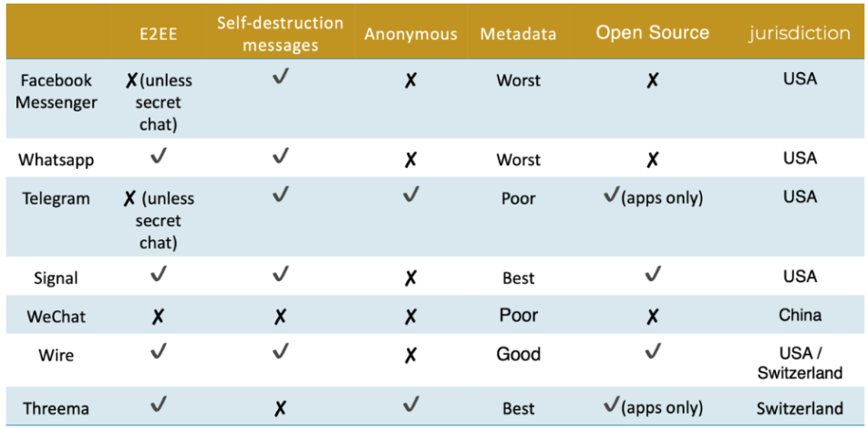Image resolution: width=868 pixels, height=429 pixels.
Task: Select the Threema row label
Action: [57, 408]
